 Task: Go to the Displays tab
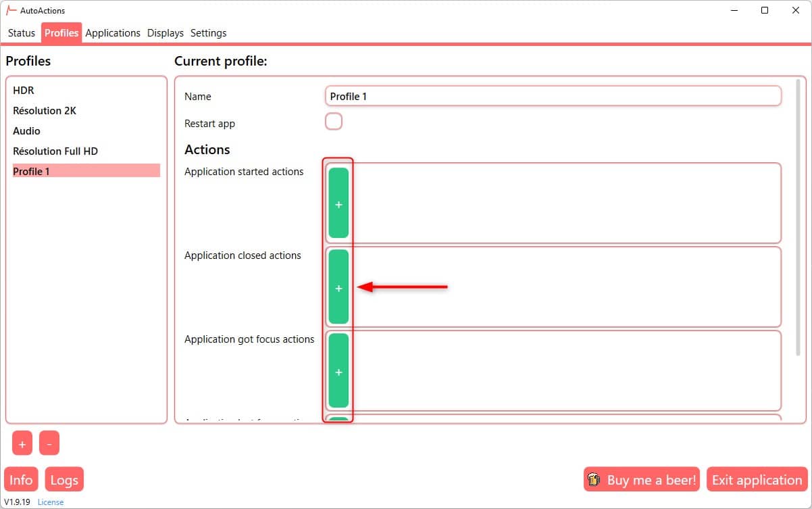click(x=166, y=33)
